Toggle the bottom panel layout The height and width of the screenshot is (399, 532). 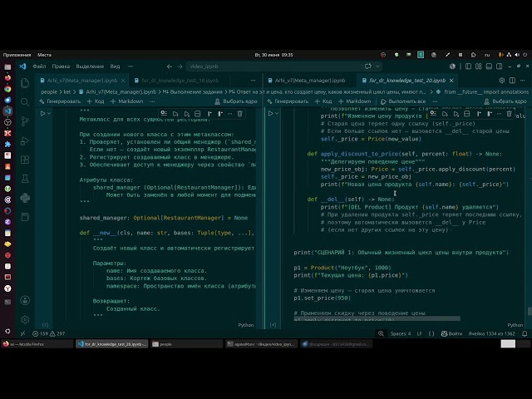pyautogui.click(x=489, y=66)
